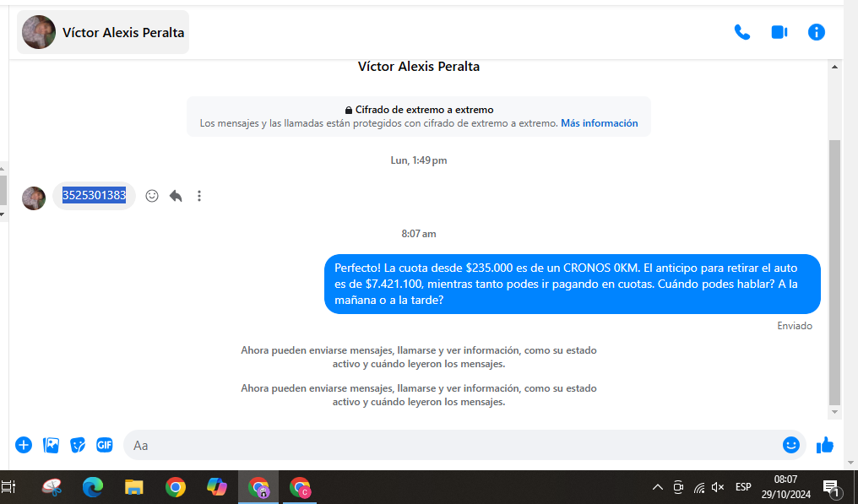Start a video call
This screenshot has height=504, width=858.
(779, 32)
